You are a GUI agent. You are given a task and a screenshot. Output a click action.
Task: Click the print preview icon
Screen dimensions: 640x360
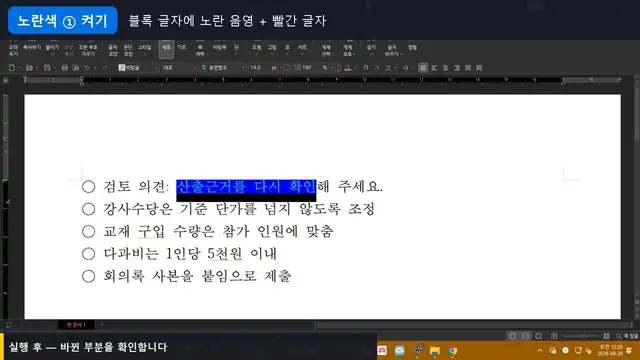tap(76, 68)
